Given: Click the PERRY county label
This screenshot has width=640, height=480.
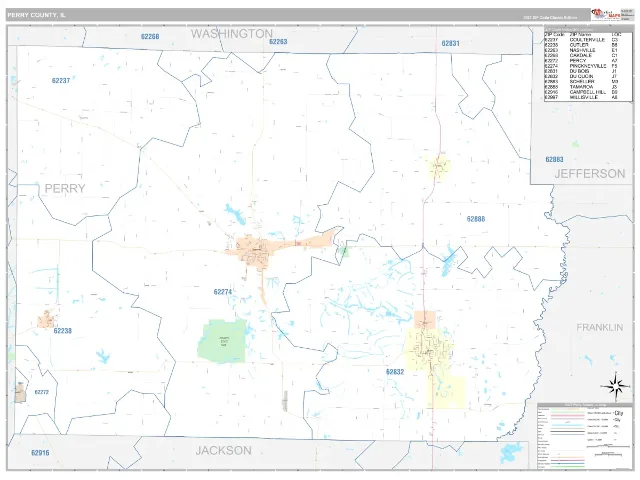Looking at the screenshot, I should click(65, 189).
